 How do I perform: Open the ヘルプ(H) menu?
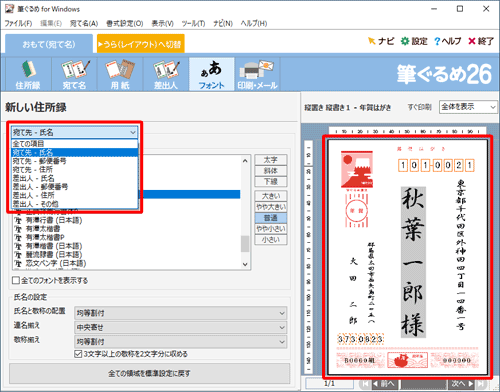coord(254,23)
